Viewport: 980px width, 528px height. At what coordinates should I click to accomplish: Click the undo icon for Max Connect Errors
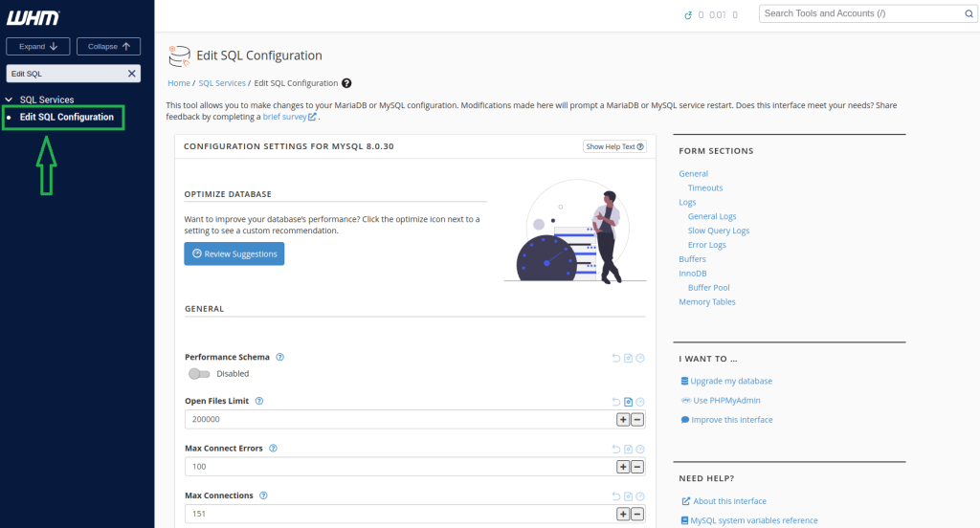coord(616,449)
